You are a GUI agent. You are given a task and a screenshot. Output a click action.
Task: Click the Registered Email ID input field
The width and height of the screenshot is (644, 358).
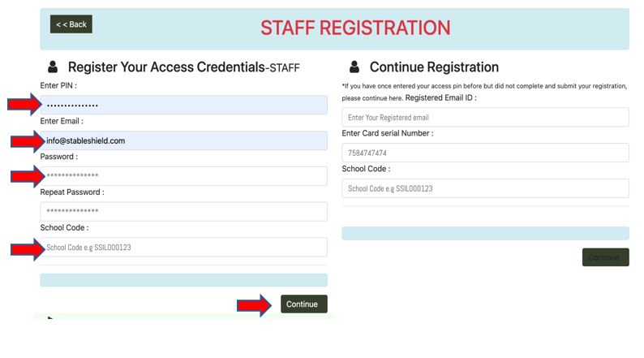click(x=485, y=118)
